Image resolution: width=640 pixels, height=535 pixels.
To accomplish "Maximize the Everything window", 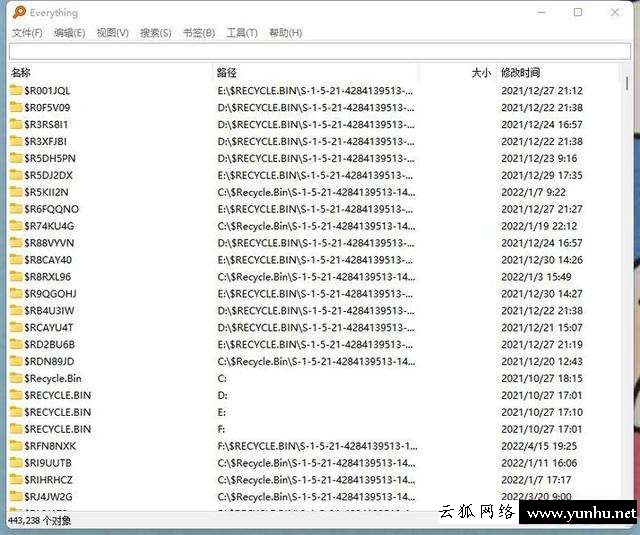I will tap(578, 12).
